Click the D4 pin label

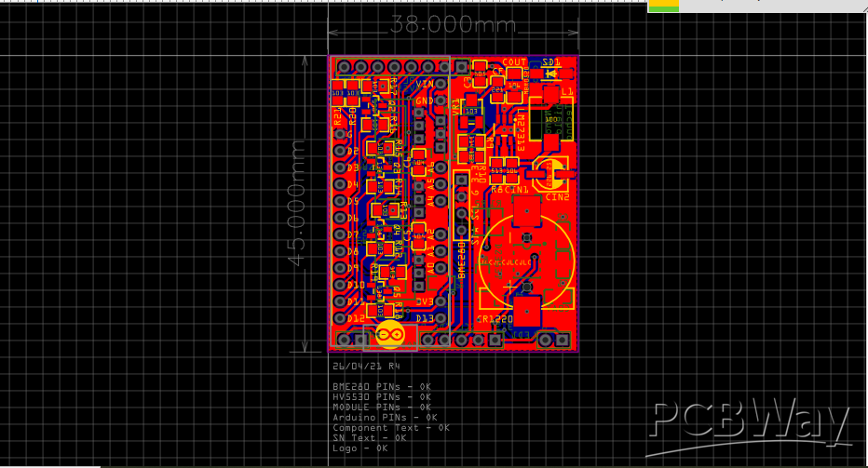pos(353,184)
